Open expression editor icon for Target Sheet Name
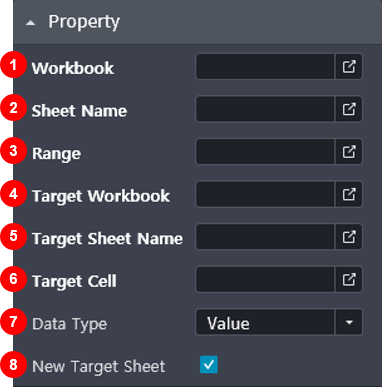382x387 pixels. (349, 237)
